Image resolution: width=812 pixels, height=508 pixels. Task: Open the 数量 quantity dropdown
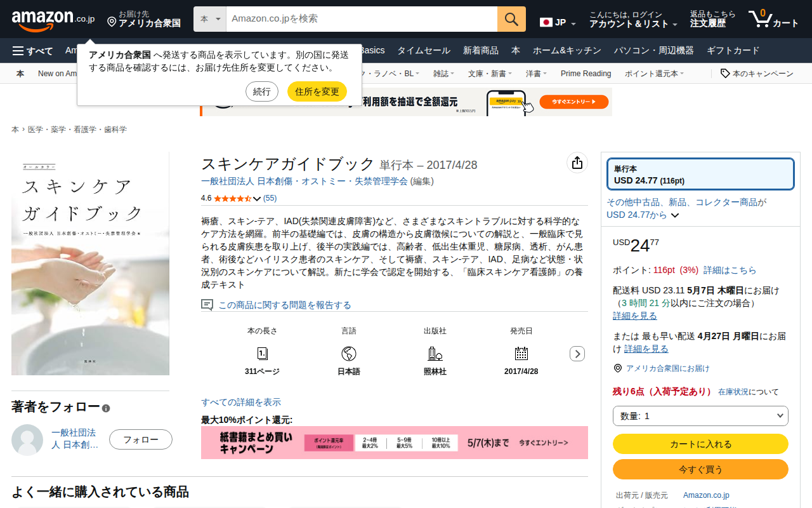(700, 416)
